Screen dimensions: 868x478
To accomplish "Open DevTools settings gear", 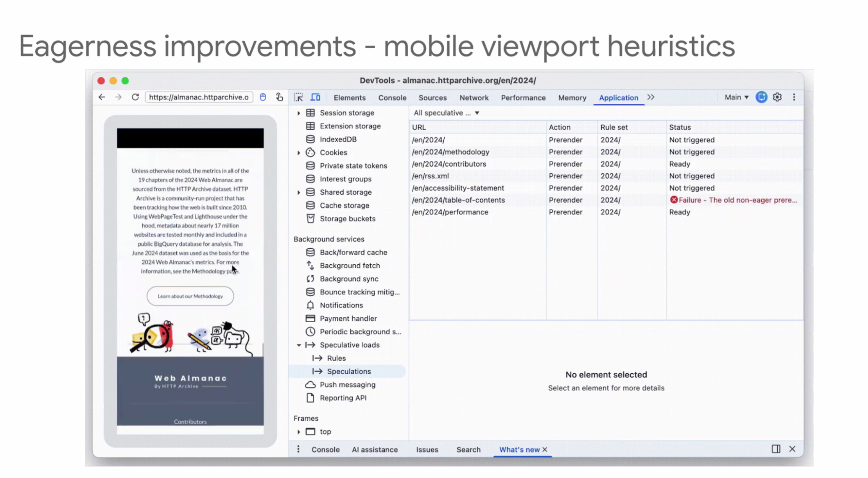I will point(777,97).
